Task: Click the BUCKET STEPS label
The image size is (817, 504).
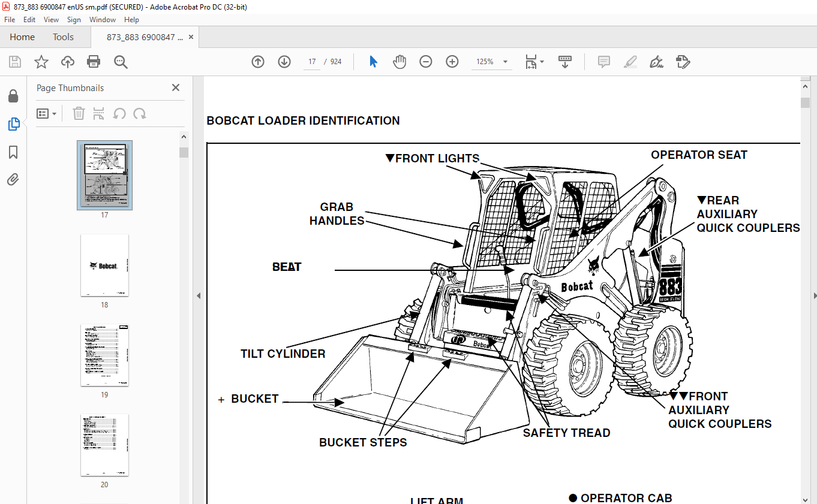Action: pyautogui.click(x=363, y=442)
